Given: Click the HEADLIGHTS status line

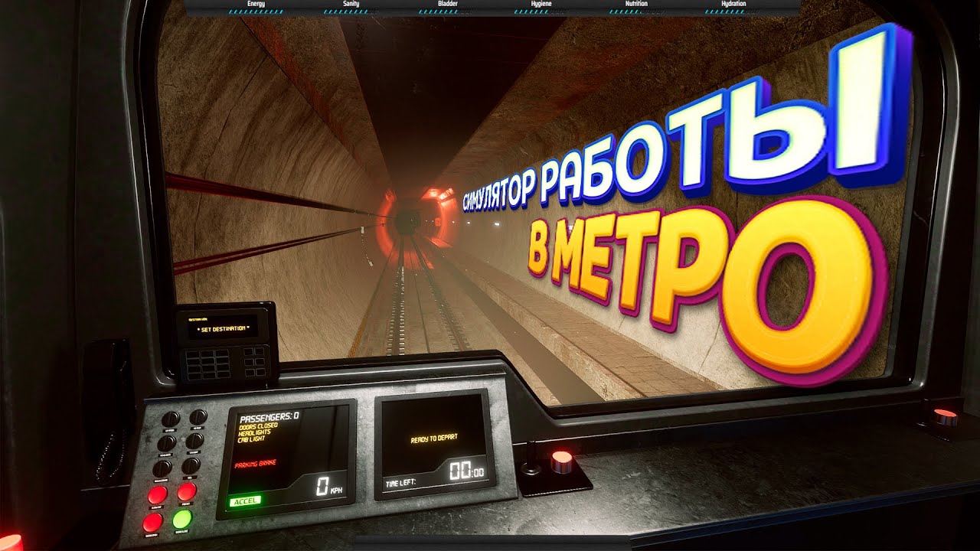Looking at the screenshot, I should (x=254, y=432).
